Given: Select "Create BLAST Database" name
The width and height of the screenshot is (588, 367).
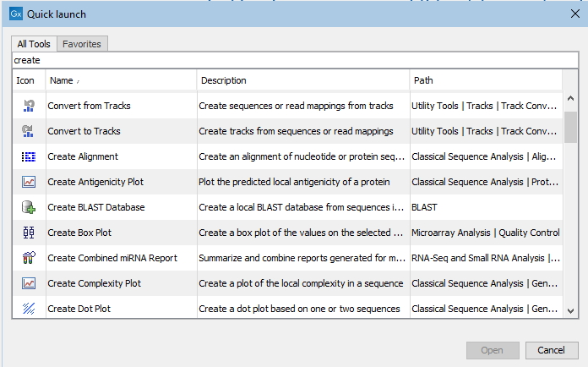Looking at the screenshot, I should point(96,207).
